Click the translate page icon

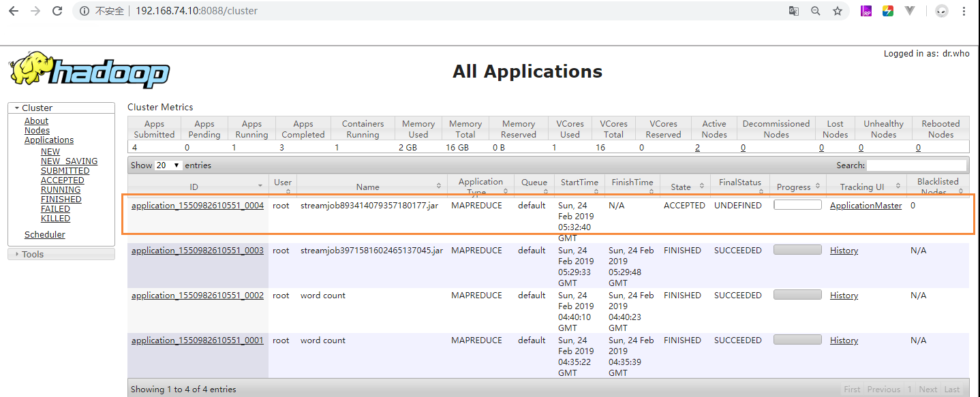(x=794, y=11)
